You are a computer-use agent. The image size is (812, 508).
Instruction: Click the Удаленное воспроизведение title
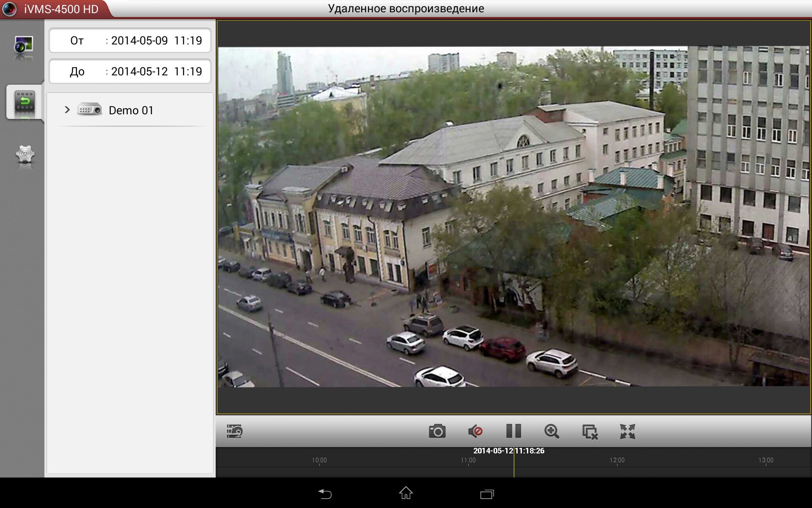(406, 8)
